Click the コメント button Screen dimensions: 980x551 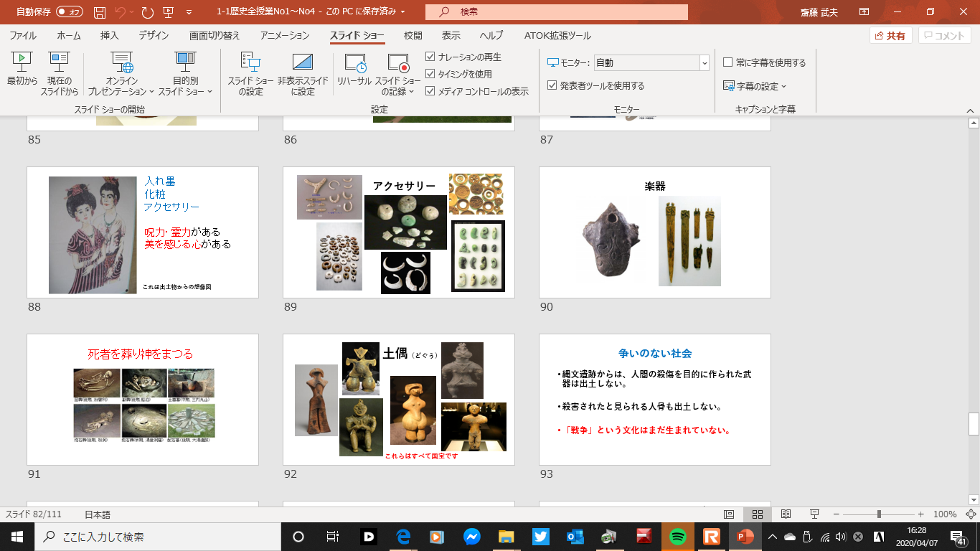click(x=945, y=36)
